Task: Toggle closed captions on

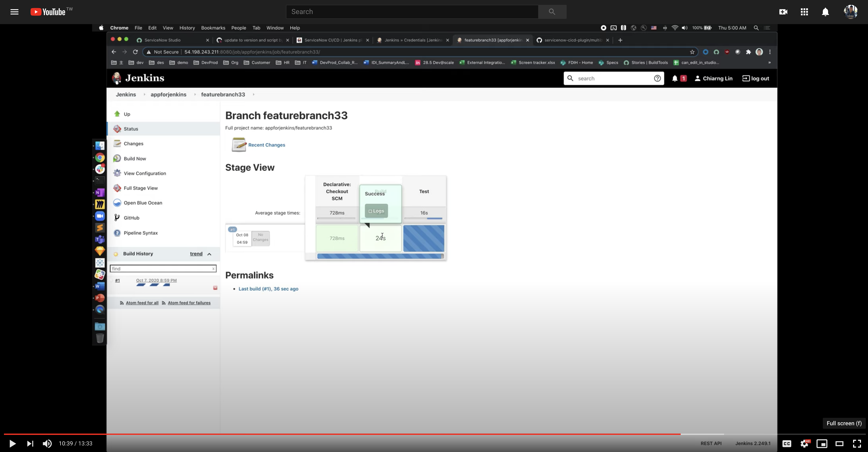Action: 787,444
